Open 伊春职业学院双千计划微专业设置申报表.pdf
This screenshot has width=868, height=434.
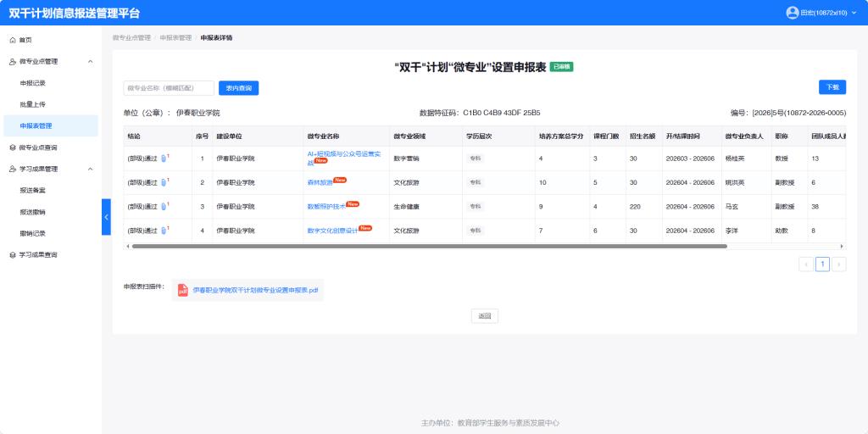(x=255, y=290)
